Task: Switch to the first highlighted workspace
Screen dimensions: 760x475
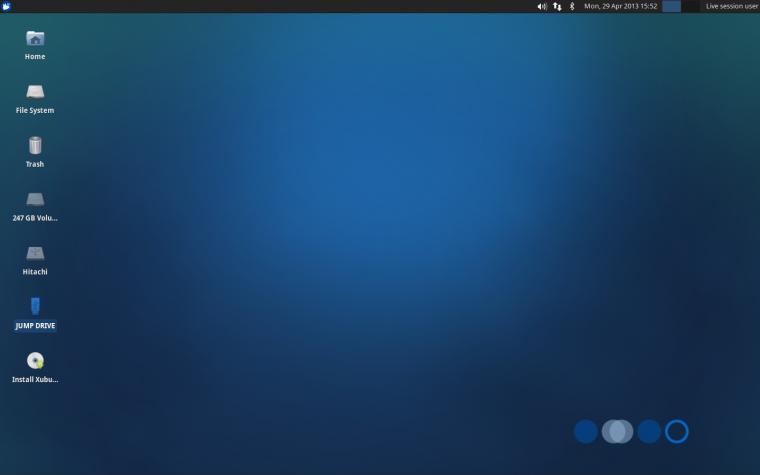Action: [x=671, y=6]
